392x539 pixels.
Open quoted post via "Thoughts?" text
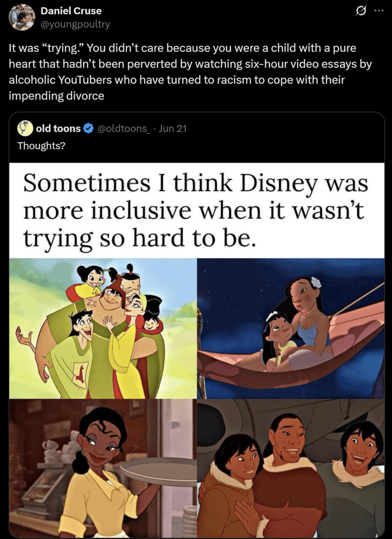tap(41, 145)
